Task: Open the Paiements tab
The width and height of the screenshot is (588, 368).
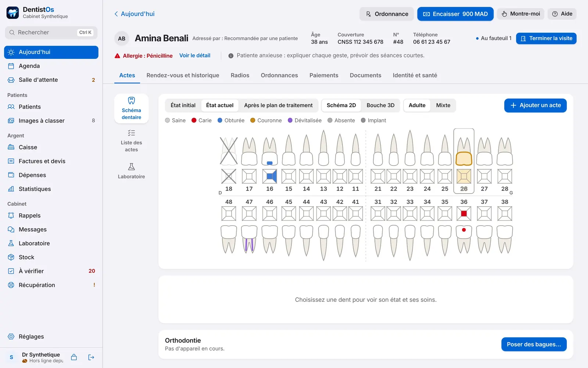Action: (324, 75)
